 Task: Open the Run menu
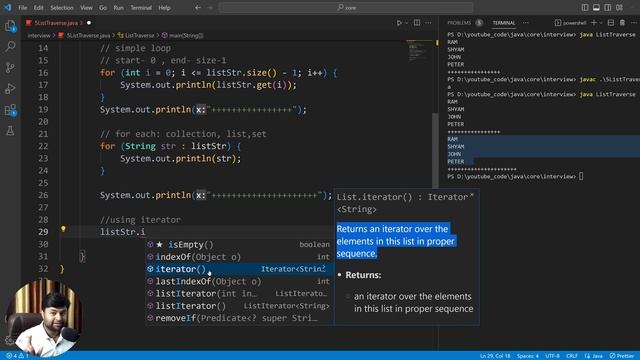(x=118, y=7)
